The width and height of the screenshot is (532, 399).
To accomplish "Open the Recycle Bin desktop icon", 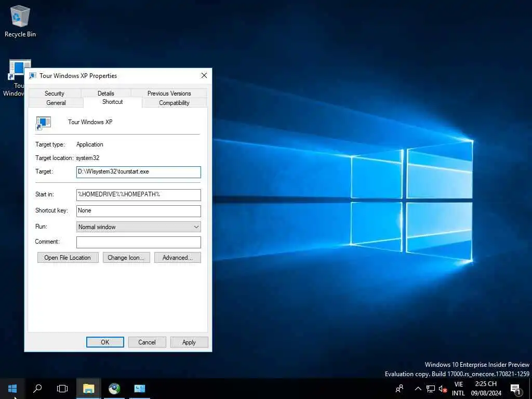I will 20,21.
